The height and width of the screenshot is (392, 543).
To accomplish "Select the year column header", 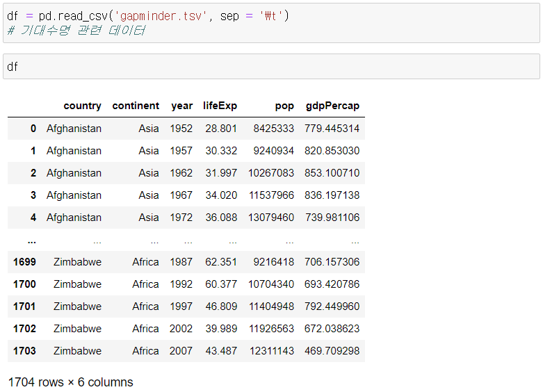I will tap(181, 106).
